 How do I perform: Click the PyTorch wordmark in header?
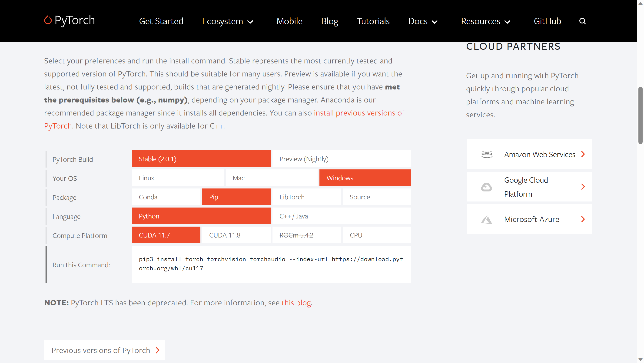pyautogui.click(x=74, y=20)
